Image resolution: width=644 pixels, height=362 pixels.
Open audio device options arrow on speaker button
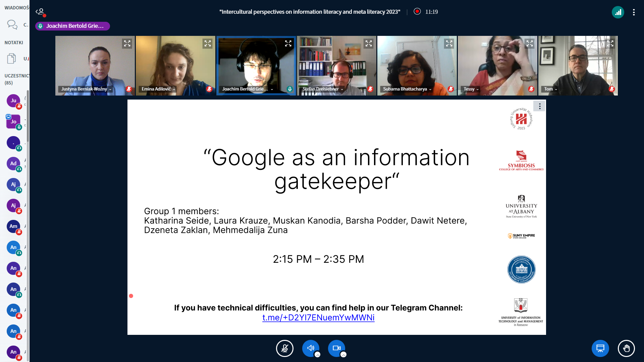[x=317, y=355]
